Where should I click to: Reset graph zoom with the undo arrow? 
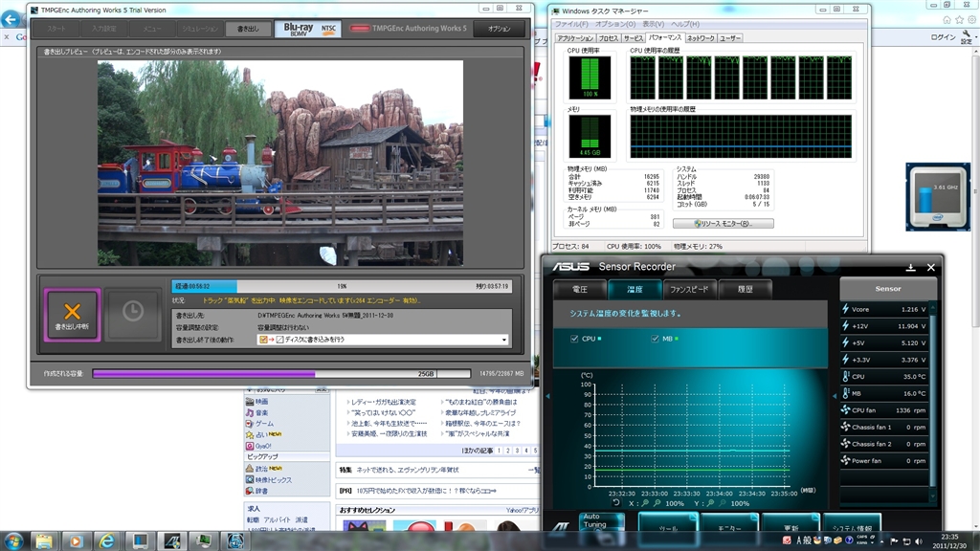click(x=616, y=503)
